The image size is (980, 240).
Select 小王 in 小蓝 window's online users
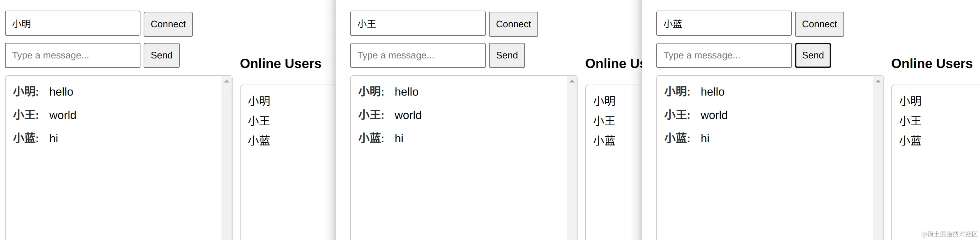pos(910,121)
